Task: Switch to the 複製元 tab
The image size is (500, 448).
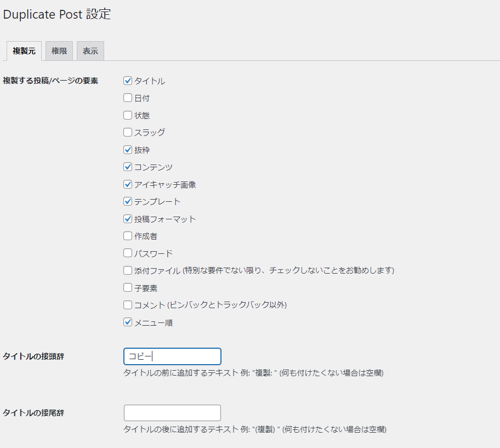Action: click(x=24, y=51)
